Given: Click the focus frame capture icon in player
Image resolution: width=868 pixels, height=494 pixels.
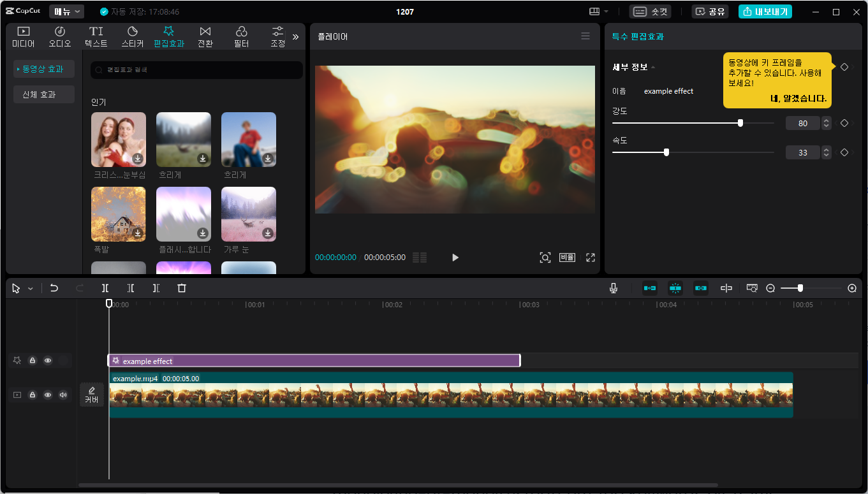Looking at the screenshot, I should [x=545, y=258].
